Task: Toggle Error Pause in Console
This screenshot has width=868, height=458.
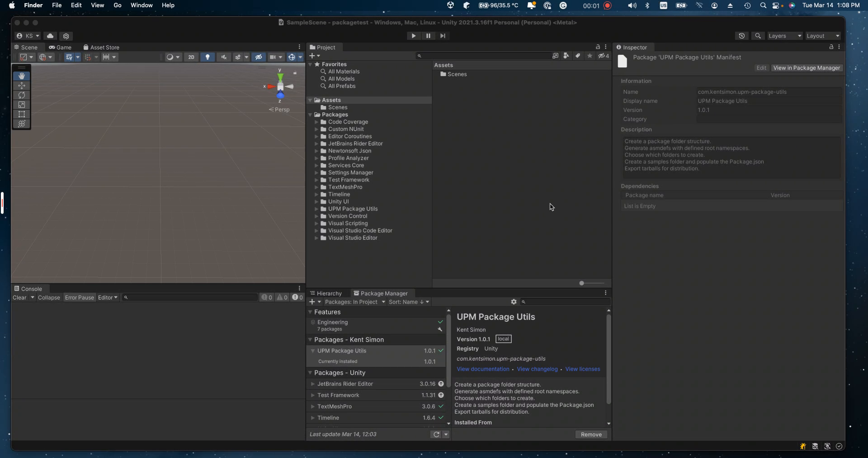Action: (79, 297)
